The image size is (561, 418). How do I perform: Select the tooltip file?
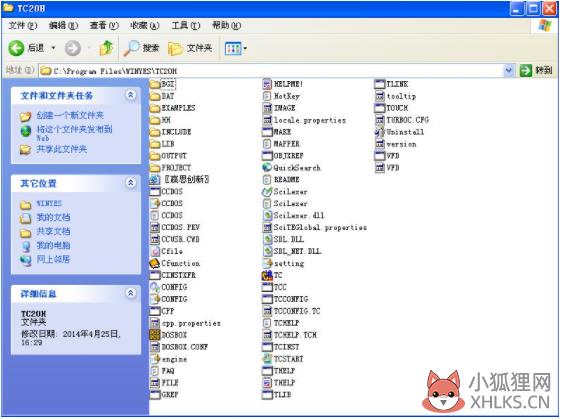coord(395,96)
